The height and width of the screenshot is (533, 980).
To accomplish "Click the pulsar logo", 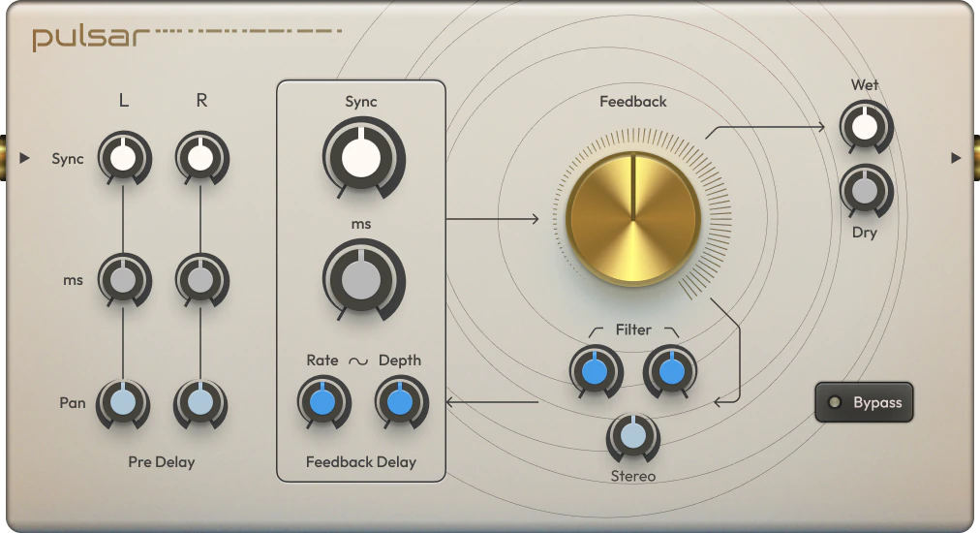I will coord(91,38).
